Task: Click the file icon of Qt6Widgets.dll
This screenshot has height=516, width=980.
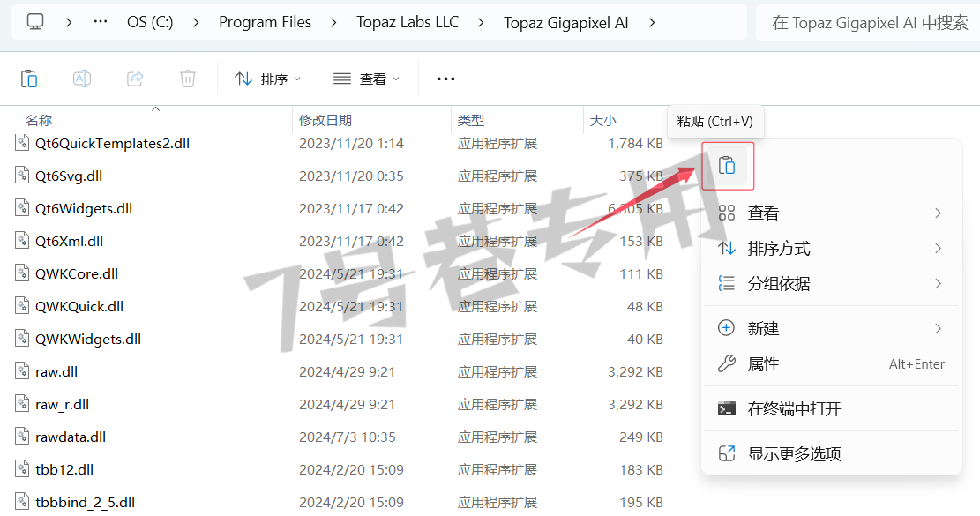Action: point(23,208)
